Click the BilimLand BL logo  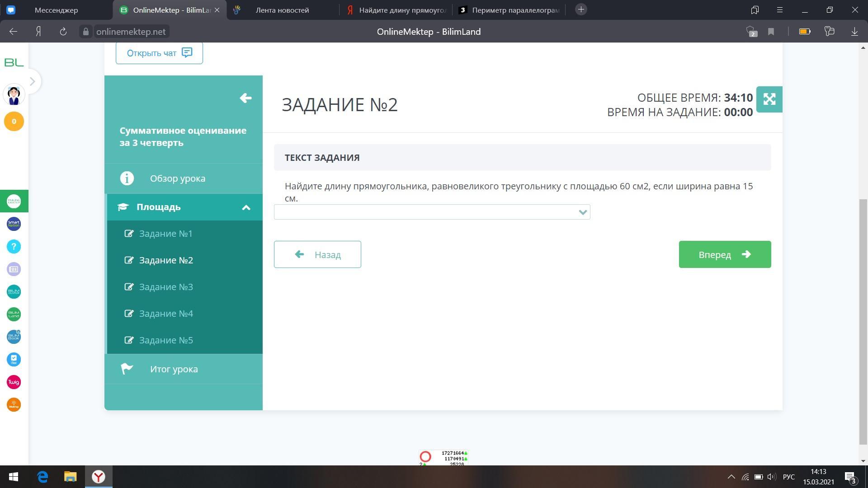14,62
